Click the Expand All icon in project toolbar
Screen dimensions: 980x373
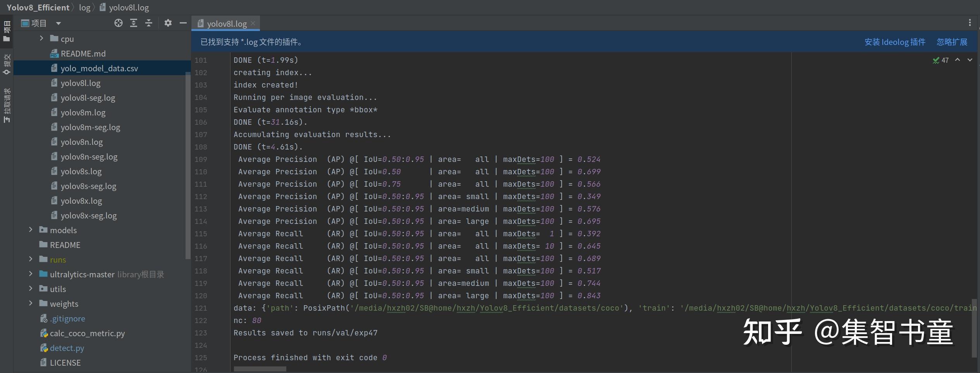click(134, 23)
